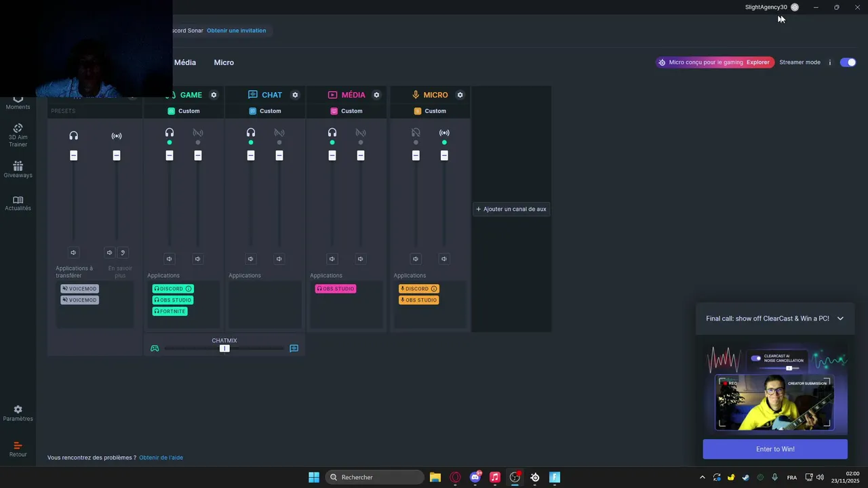Mute Master headphone speaker icon
The width and height of the screenshot is (868, 488).
click(x=74, y=253)
